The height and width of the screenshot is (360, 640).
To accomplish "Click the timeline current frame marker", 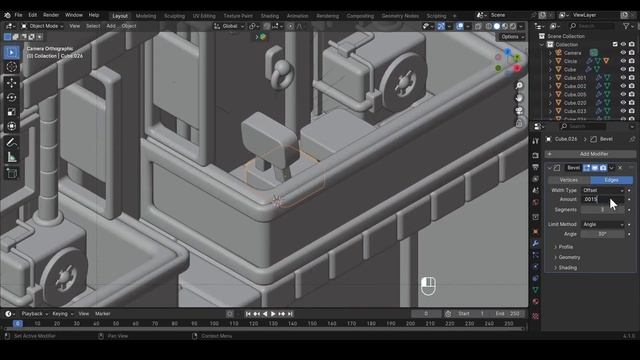I will (18, 324).
